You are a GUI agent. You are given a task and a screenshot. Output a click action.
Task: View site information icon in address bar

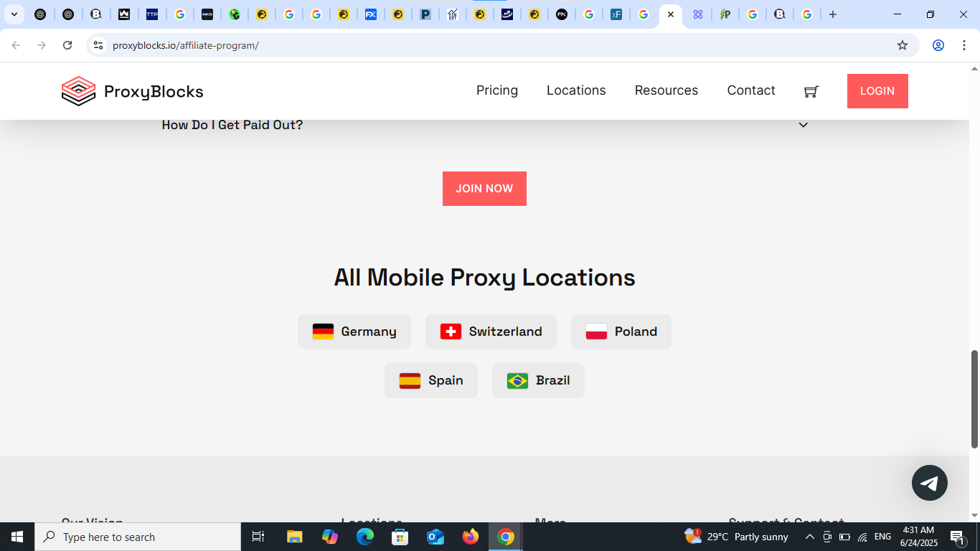(98, 45)
